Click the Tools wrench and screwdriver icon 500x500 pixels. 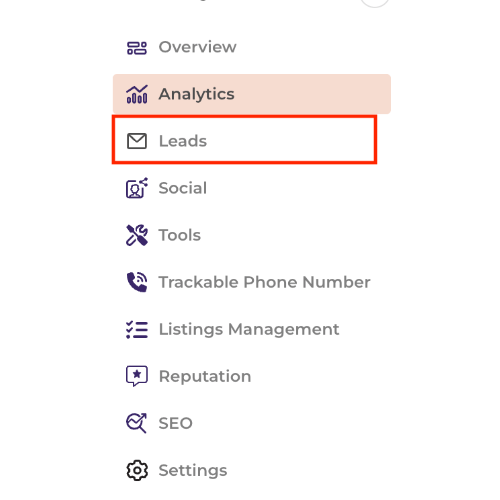pos(137,235)
